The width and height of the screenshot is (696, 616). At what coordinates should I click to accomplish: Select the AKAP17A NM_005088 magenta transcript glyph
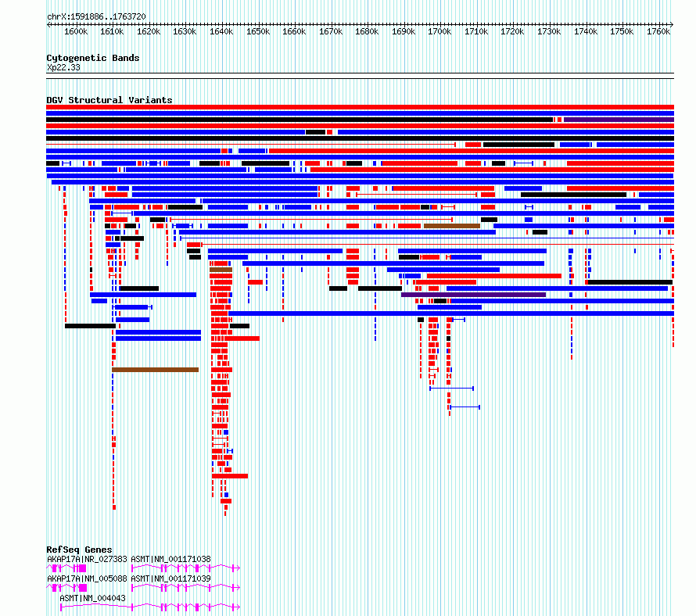click(x=66, y=588)
